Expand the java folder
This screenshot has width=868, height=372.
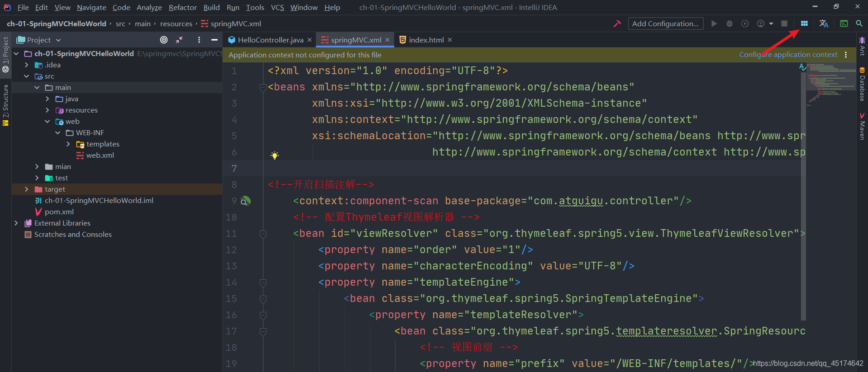pyautogui.click(x=48, y=99)
